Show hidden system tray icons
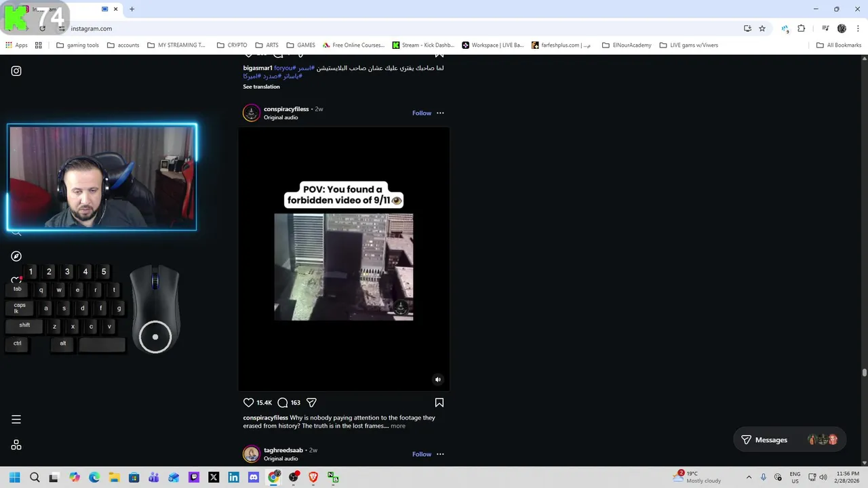The height and width of the screenshot is (488, 868). click(749, 477)
